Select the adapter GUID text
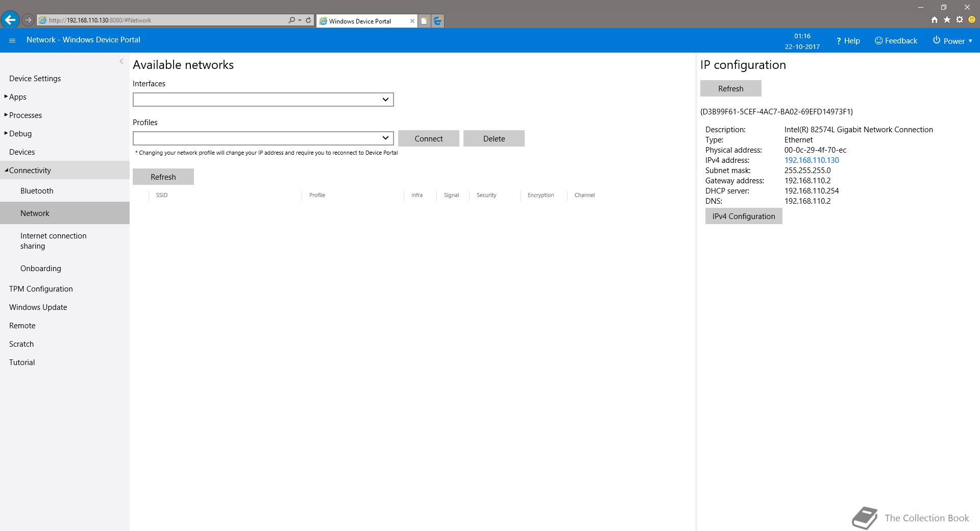 tap(776, 111)
